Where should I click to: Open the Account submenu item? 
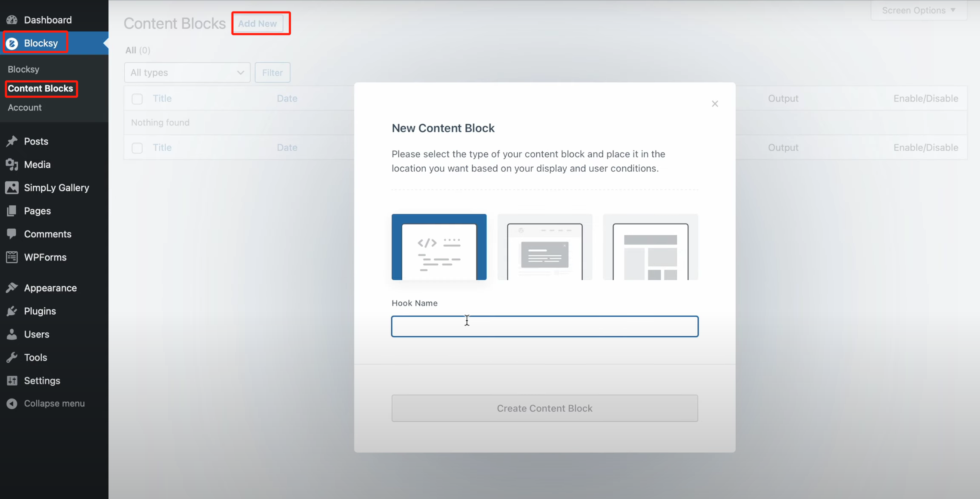(25, 107)
